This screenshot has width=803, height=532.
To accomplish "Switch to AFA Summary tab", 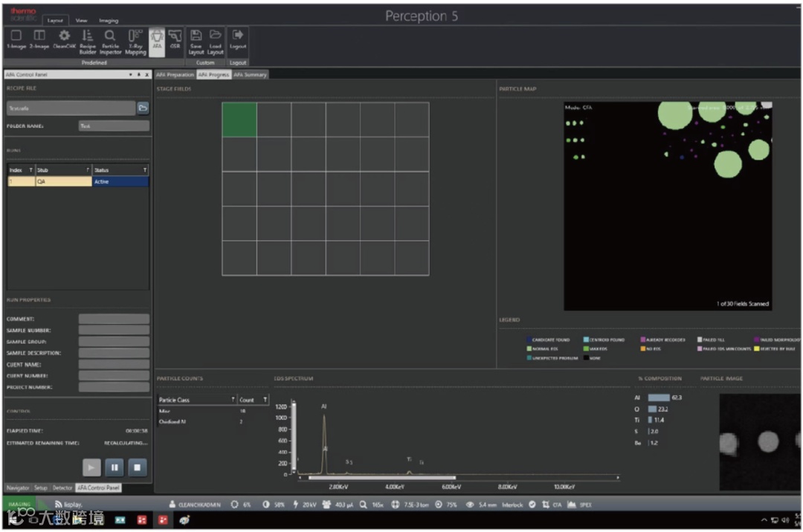I will click(x=250, y=75).
